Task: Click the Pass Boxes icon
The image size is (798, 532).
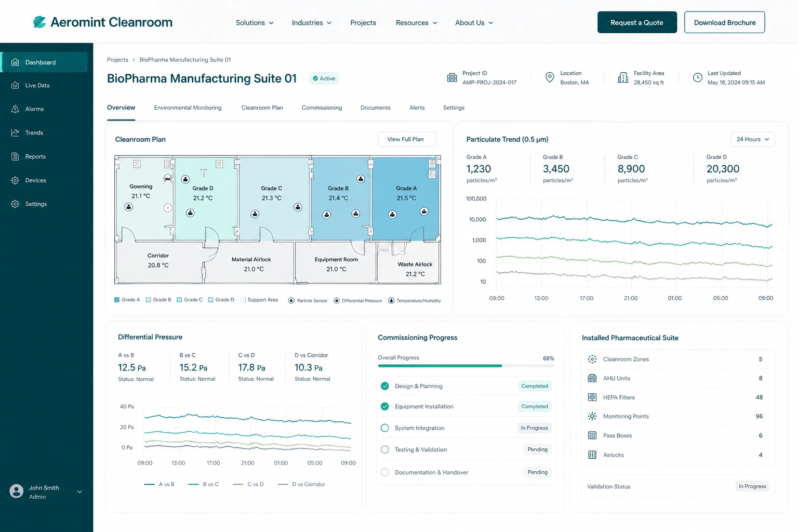Action: tap(592, 435)
